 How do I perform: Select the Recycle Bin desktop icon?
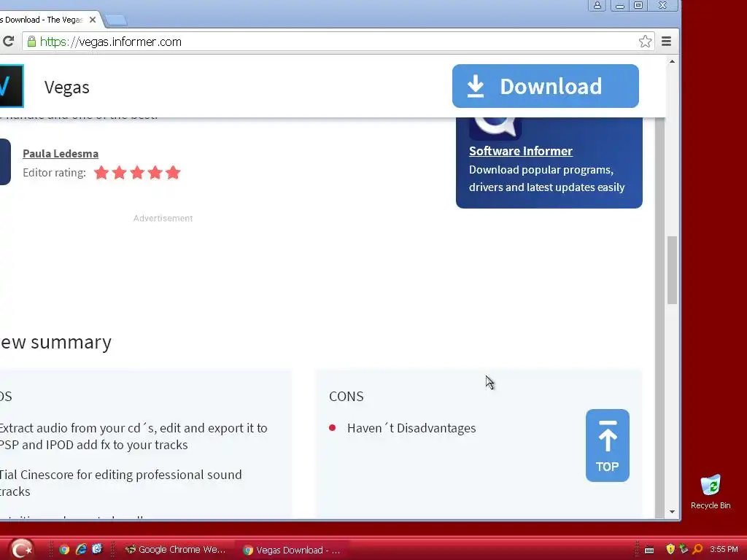711,491
